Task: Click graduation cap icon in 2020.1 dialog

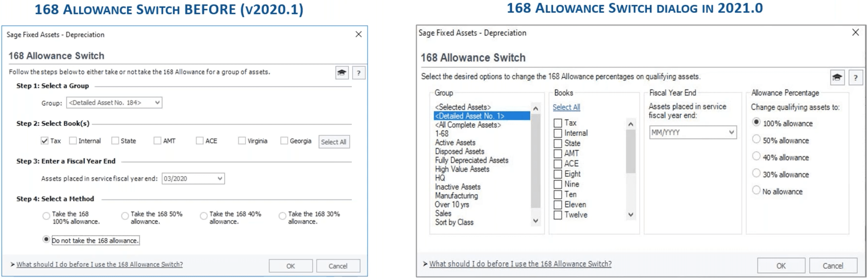Action: (x=342, y=72)
